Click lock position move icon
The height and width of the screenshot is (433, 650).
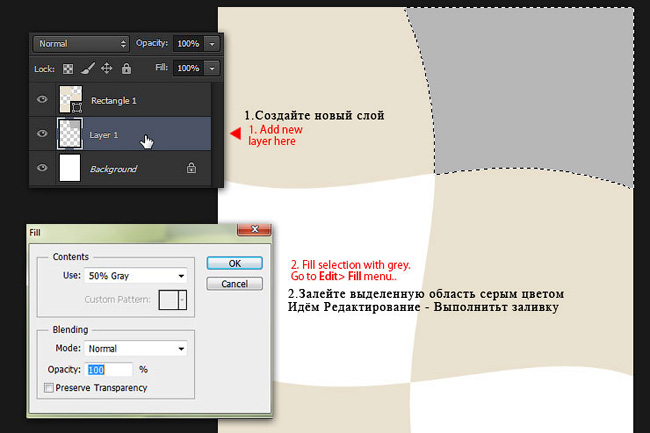click(x=107, y=68)
